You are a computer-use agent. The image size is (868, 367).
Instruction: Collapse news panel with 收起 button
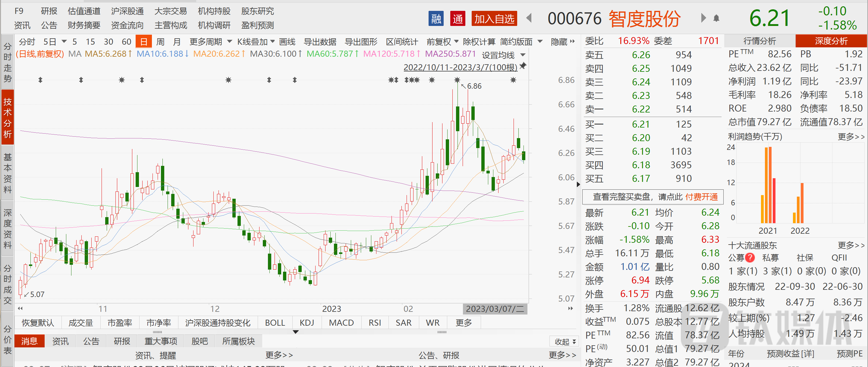point(565,341)
